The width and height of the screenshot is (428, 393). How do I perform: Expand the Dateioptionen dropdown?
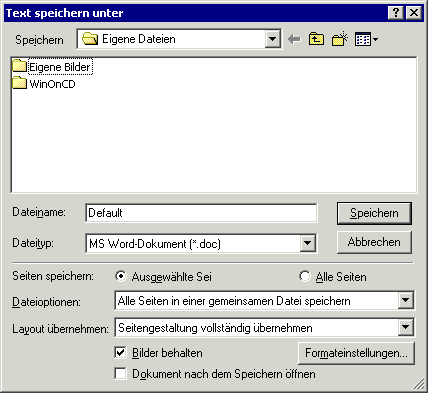coord(406,301)
